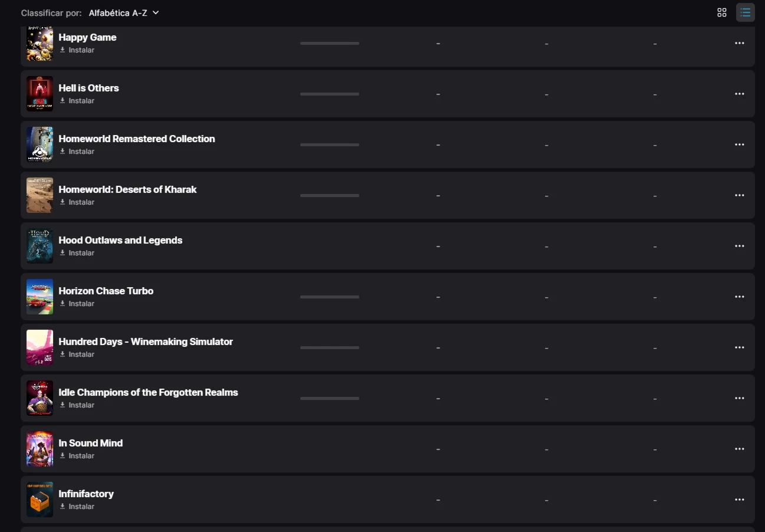Open three-dot menu for Infinifactory
765x532 pixels.
click(740, 500)
